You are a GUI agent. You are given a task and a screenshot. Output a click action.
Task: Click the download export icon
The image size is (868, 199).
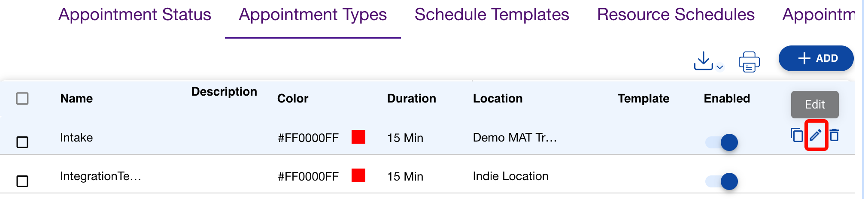coord(703,61)
